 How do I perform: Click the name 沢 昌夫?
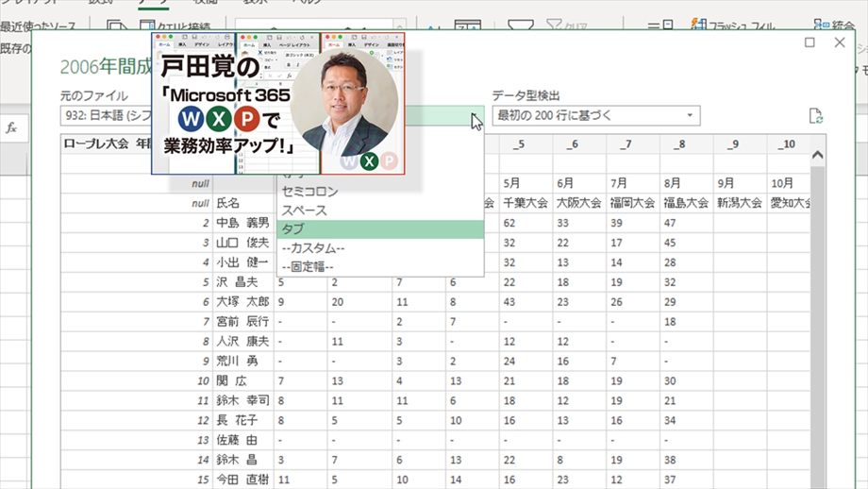238,282
